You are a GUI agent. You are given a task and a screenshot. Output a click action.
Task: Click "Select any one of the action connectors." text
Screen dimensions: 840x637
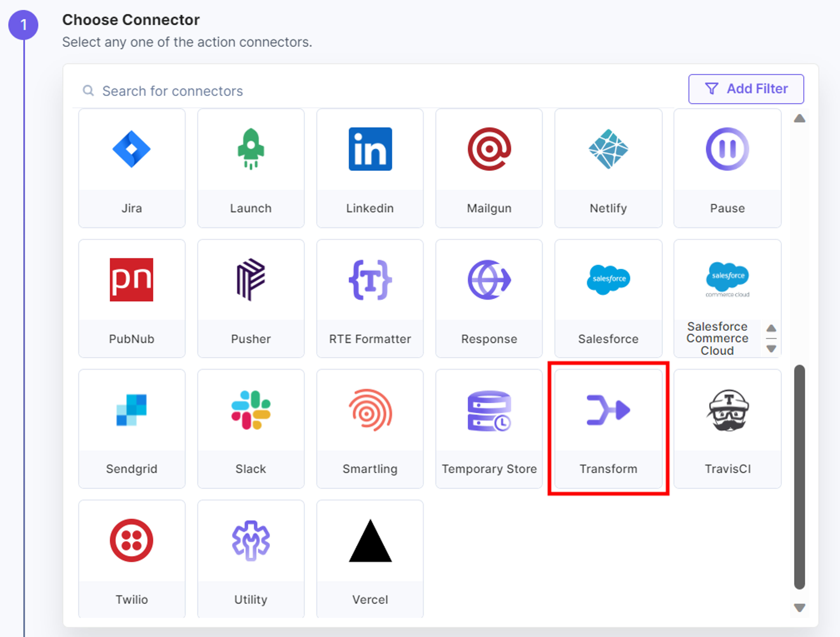pos(187,42)
